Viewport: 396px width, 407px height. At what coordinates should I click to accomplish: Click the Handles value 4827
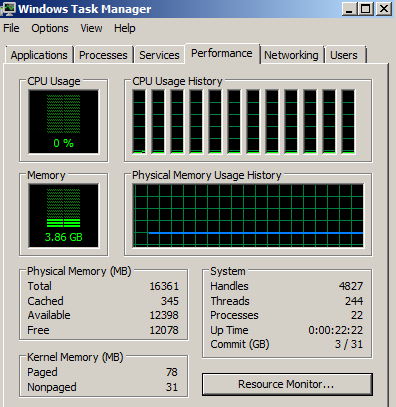351,286
